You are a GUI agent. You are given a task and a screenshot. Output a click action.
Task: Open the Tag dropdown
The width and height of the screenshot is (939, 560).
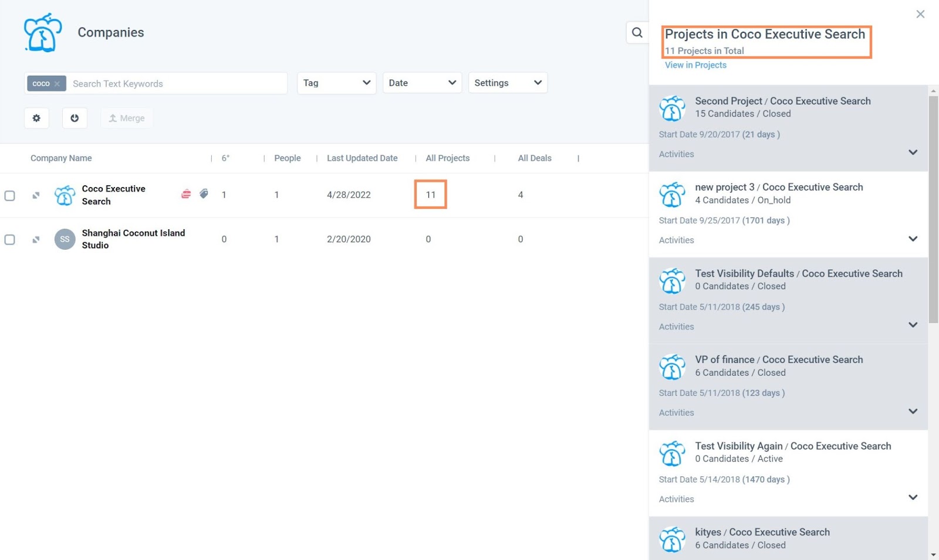336,83
